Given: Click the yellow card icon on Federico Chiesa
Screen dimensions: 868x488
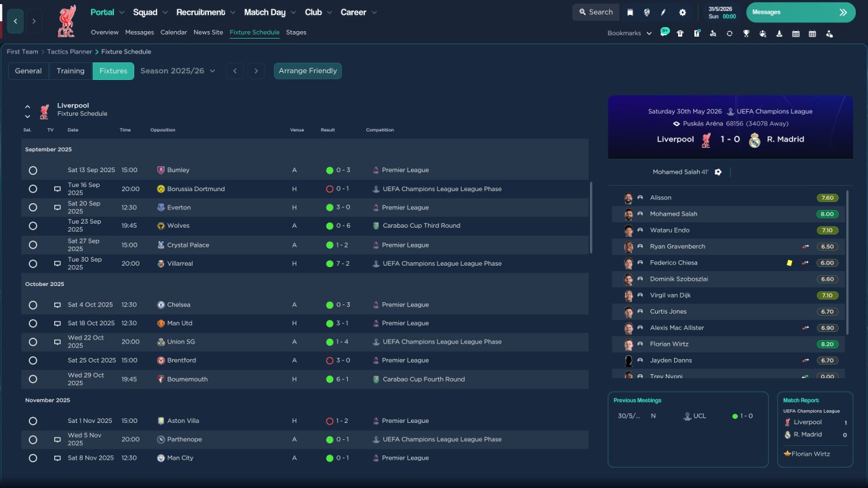Looking at the screenshot, I should [789, 263].
